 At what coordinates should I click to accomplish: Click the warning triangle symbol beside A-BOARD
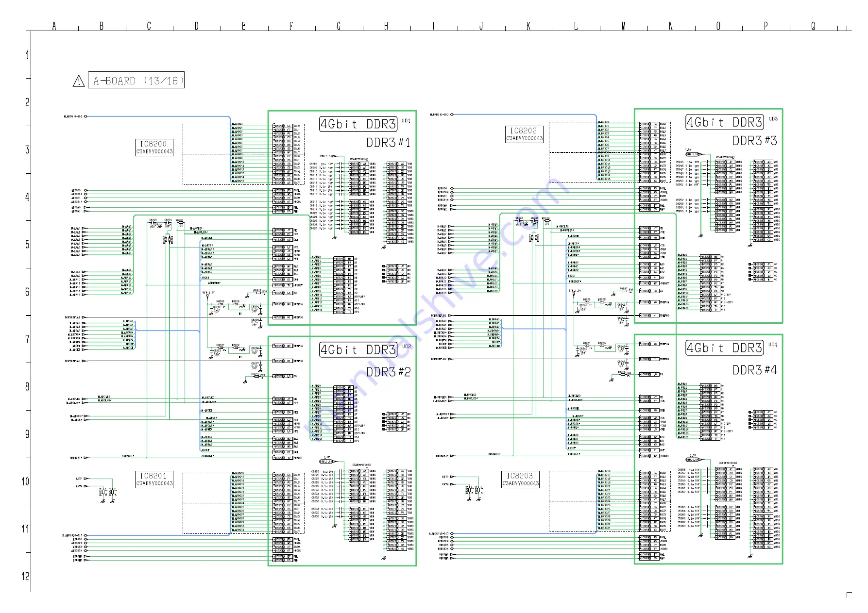(x=79, y=81)
